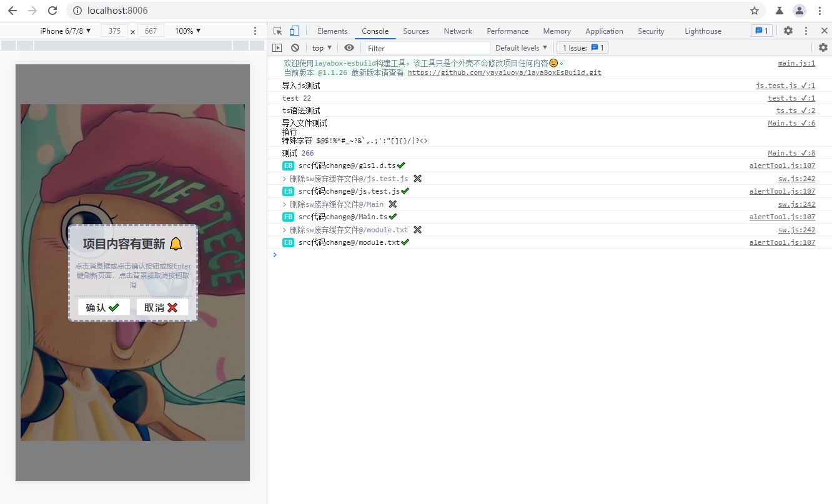Viewport: 832px width, 504px height.
Task: Select the log line src代码change@/Main.ts
Action: [x=348, y=217]
